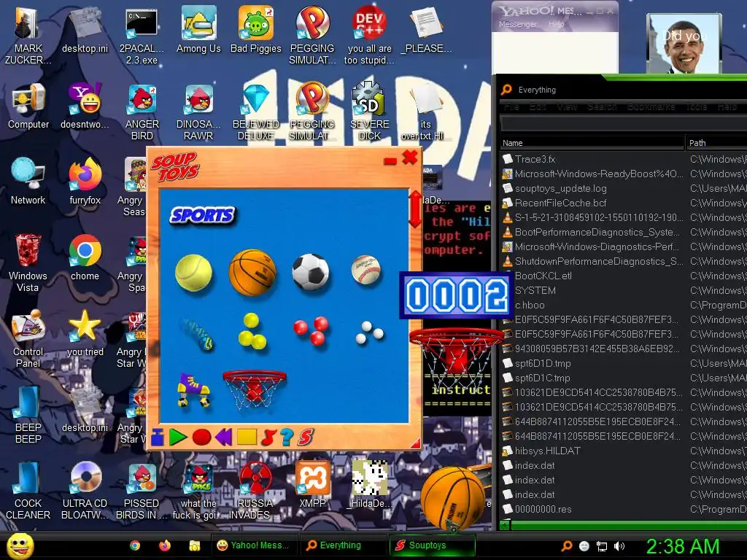The image size is (747, 560).
Task: Click the Souptoys taskbar button
Action: pyautogui.click(x=433, y=545)
